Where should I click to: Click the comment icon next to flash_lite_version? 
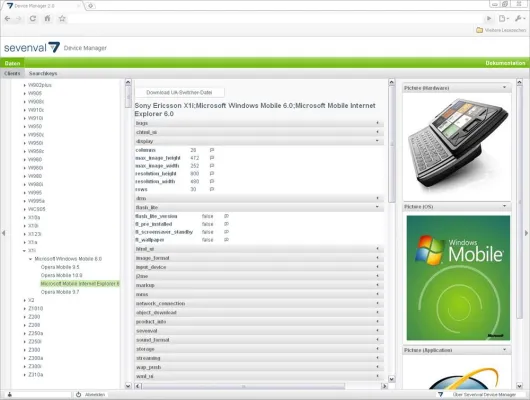(x=226, y=216)
